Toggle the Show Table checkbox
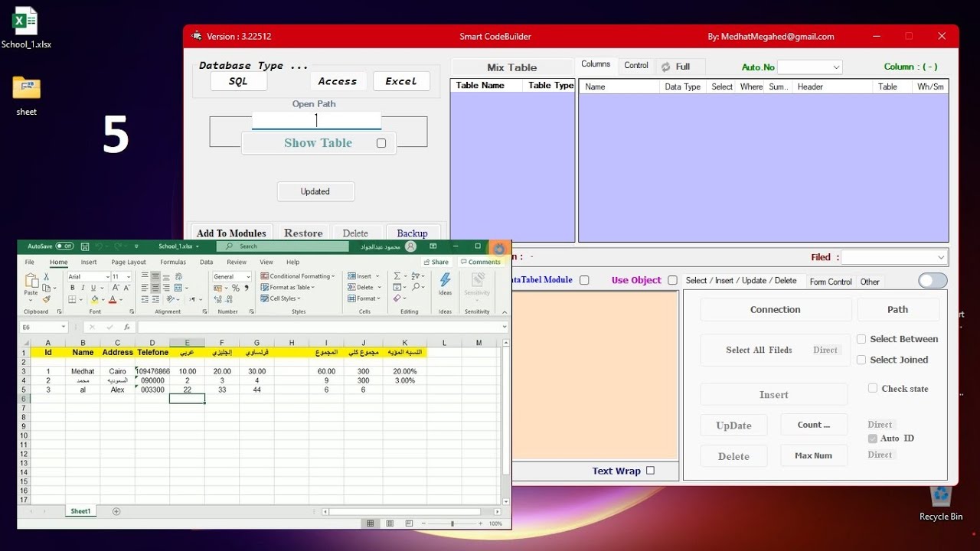The width and height of the screenshot is (980, 551). click(x=381, y=143)
